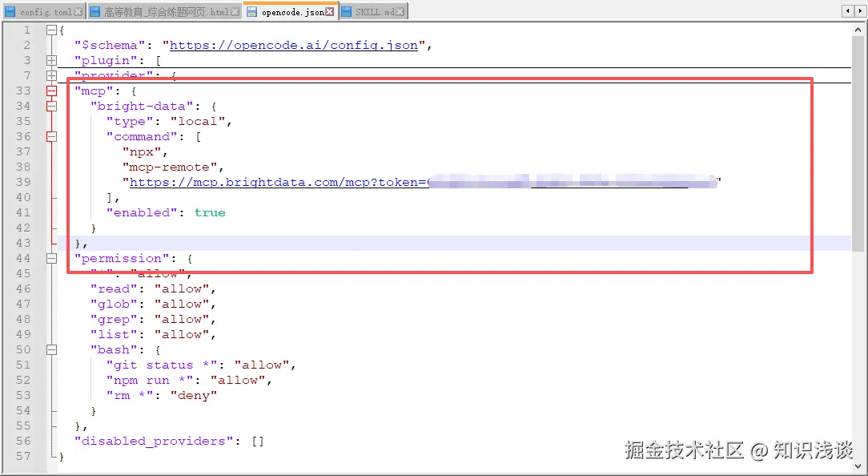Close the 高等教育_综合练题网页.html tab
868x476 pixels.
235,12
